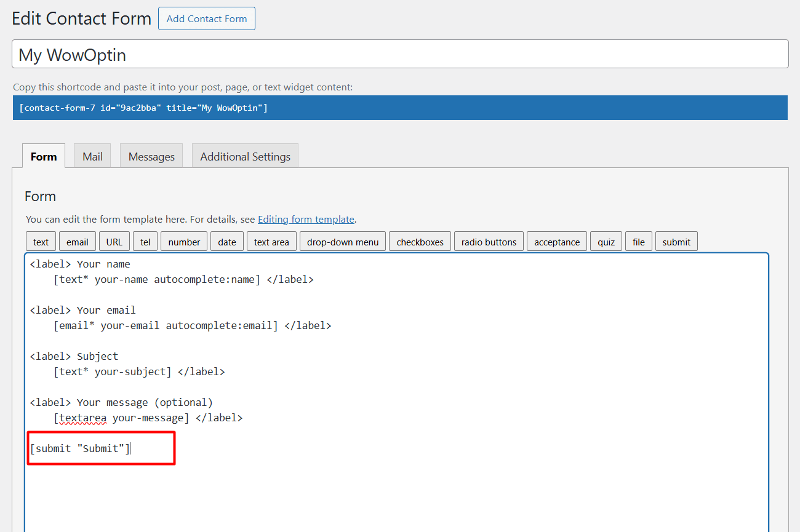Select the contact-form-7 shortcode text
The width and height of the screenshot is (800, 532).
pyautogui.click(x=143, y=108)
